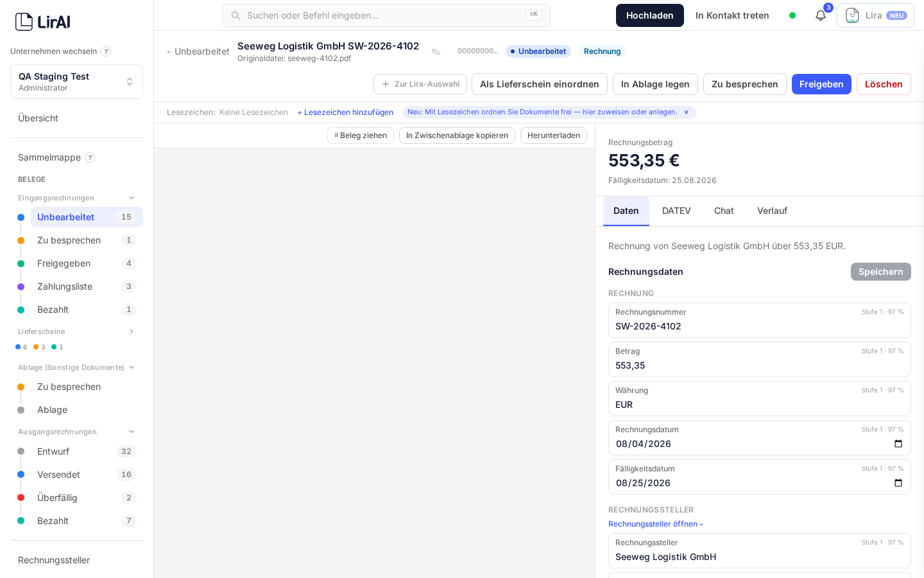This screenshot has width=924, height=578.
Task: Click the document ID 00000000…
Action: coord(478,51)
